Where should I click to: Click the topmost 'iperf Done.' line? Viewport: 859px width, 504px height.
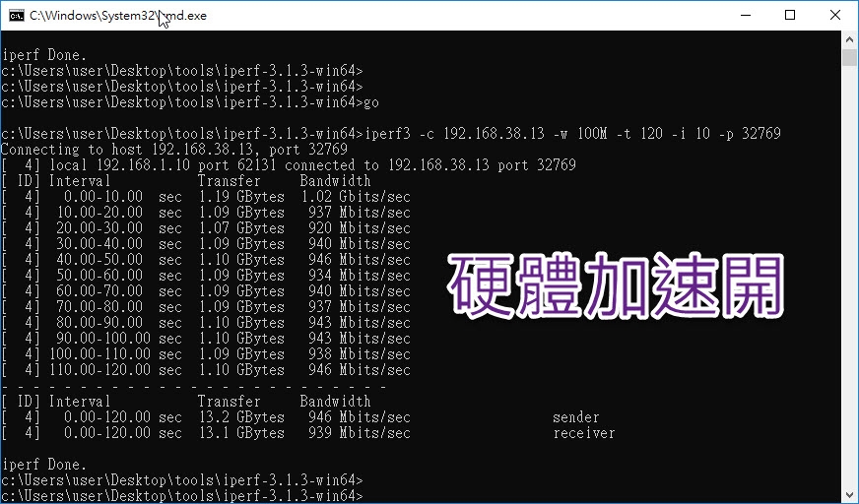[x=44, y=55]
